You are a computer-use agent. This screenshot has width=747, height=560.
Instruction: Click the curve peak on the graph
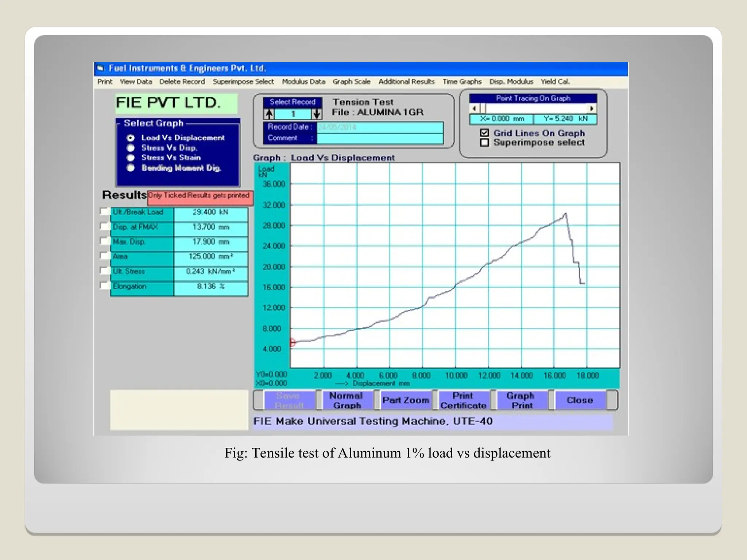565,214
